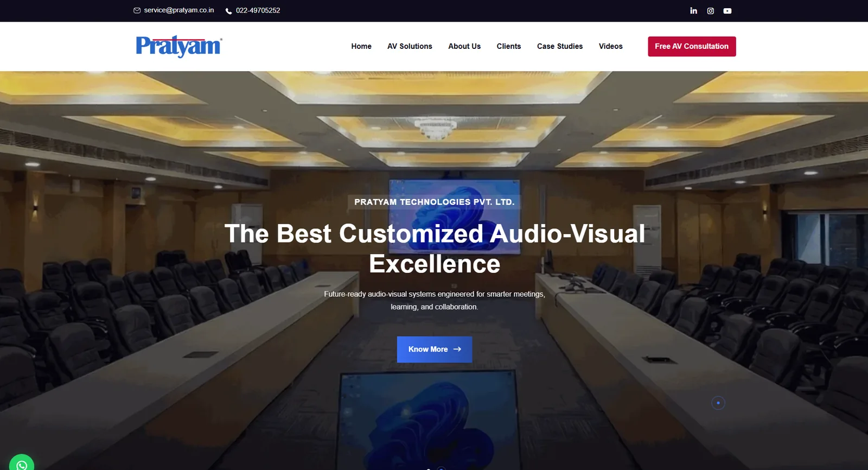Click the Pratyam logo
The width and height of the screenshot is (868, 470).
pyautogui.click(x=179, y=46)
